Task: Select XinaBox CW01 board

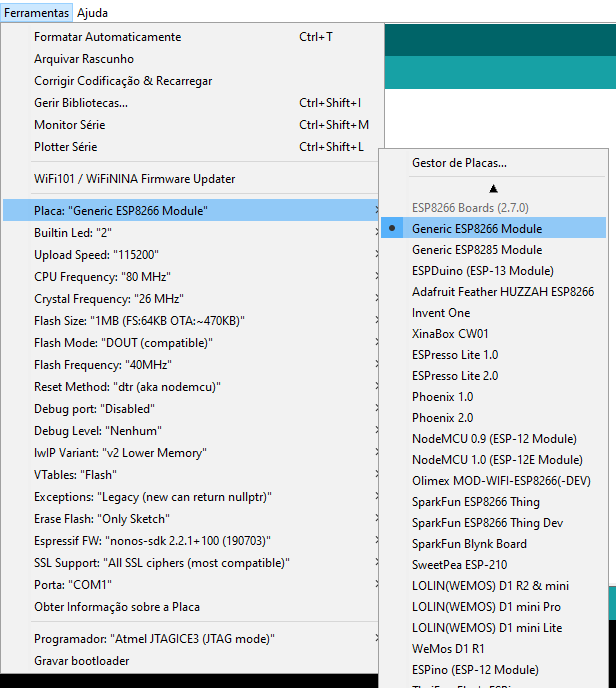Action: [494, 333]
